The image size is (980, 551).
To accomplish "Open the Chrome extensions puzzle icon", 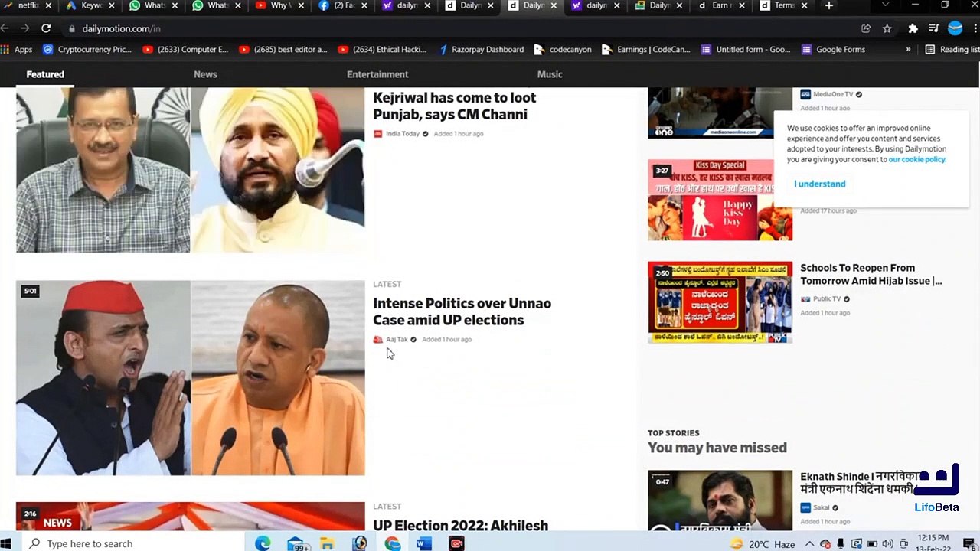I will coord(913,28).
